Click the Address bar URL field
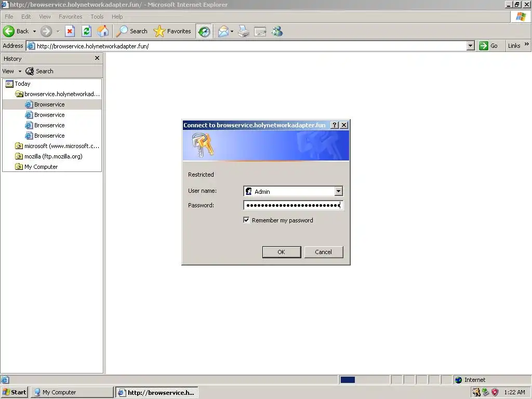 click(x=250, y=46)
